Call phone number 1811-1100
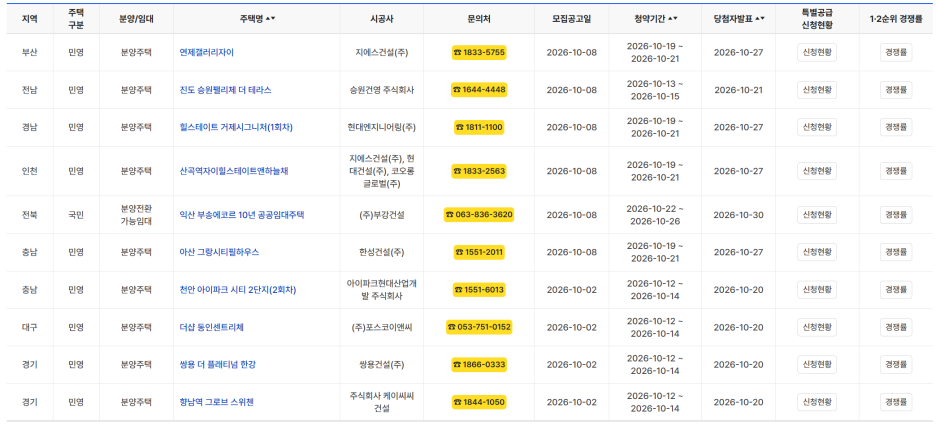This screenshot has height=425, width=936. 479,127
